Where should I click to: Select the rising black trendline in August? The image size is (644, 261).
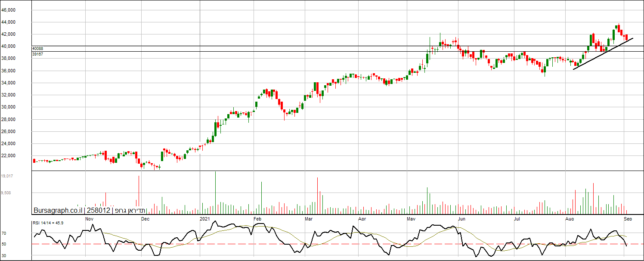pos(603,54)
